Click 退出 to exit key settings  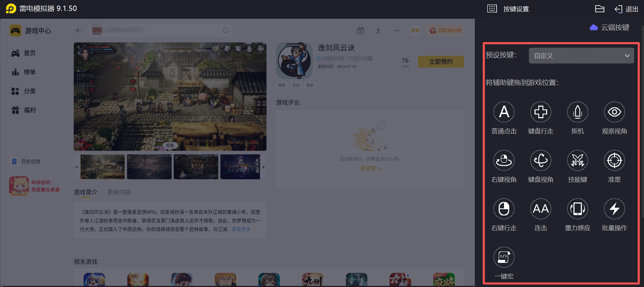click(x=626, y=9)
